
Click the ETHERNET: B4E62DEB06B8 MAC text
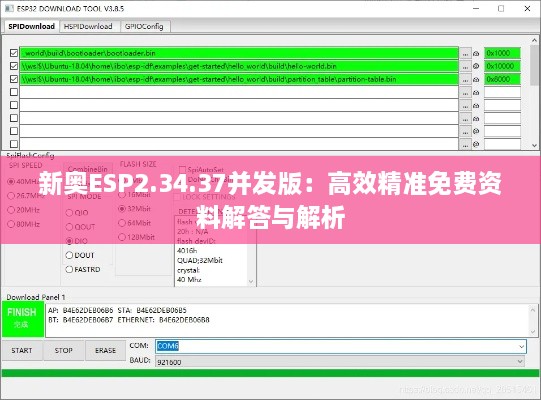163,320
